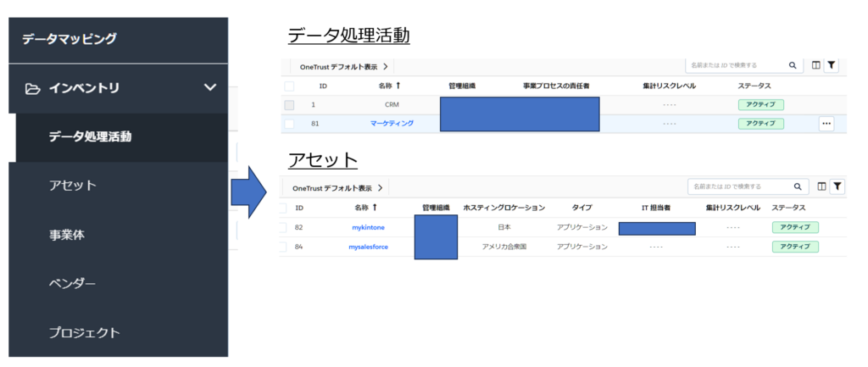This screenshot has width=868, height=367.
Task: Open the OneTrust デフォルト表示 view selector above アセット
Action: pos(338,187)
